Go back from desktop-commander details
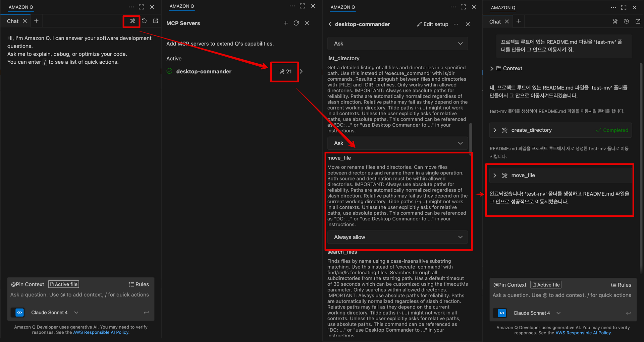This screenshot has width=644, height=342. coord(330,24)
